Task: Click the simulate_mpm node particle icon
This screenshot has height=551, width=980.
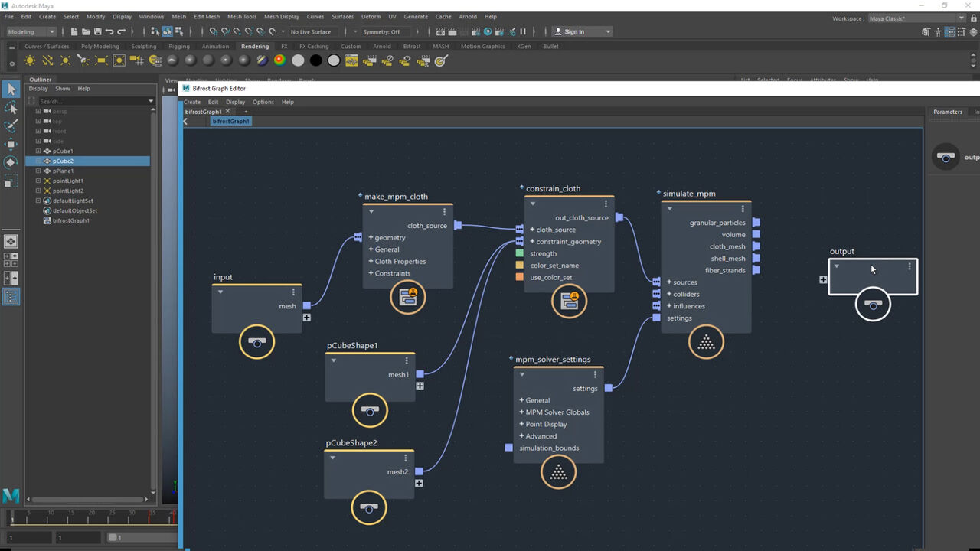Action: coord(706,343)
